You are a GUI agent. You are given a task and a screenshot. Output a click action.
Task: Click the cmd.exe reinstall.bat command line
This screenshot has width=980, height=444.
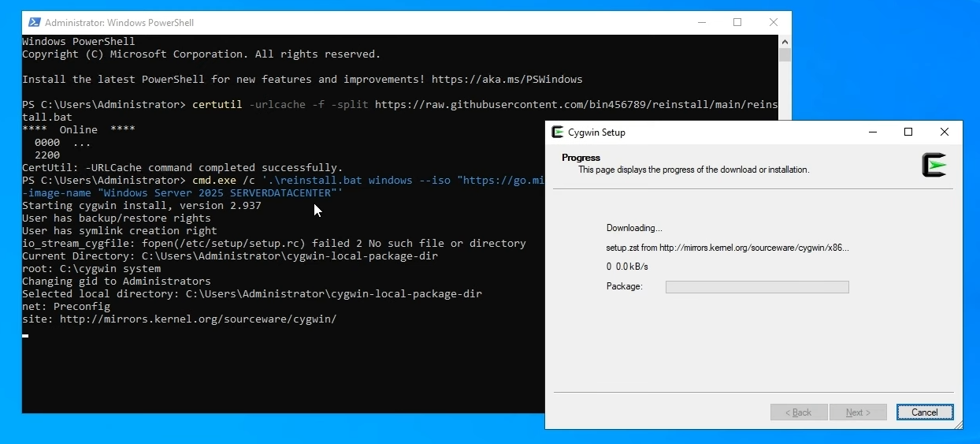284,186
